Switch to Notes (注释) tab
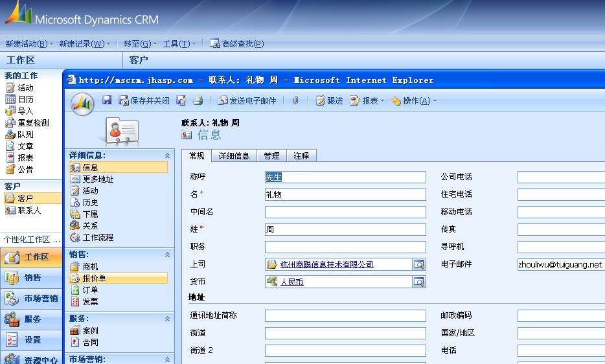Image resolution: width=605 pixels, height=364 pixels. (301, 155)
